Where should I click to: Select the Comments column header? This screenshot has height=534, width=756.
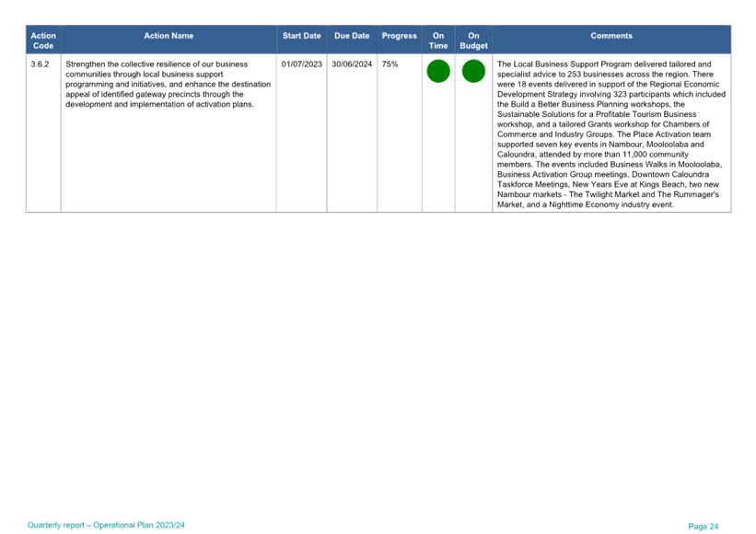click(x=611, y=37)
